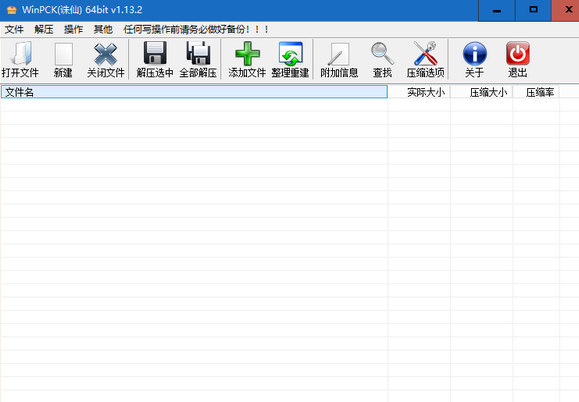Click the backup warning menu text 任何写操作前请务必做好备份
The width and height of the screenshot is (579, 402).
tap(196, 29)
